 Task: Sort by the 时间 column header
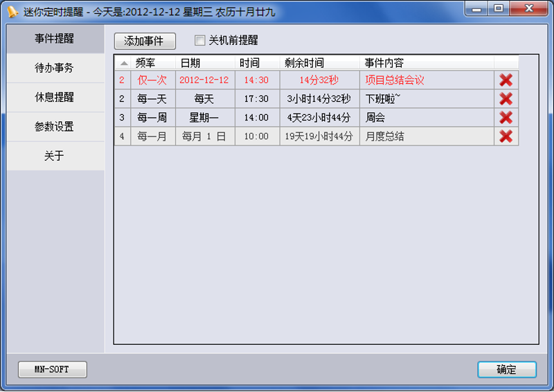(x=258, y=63)
